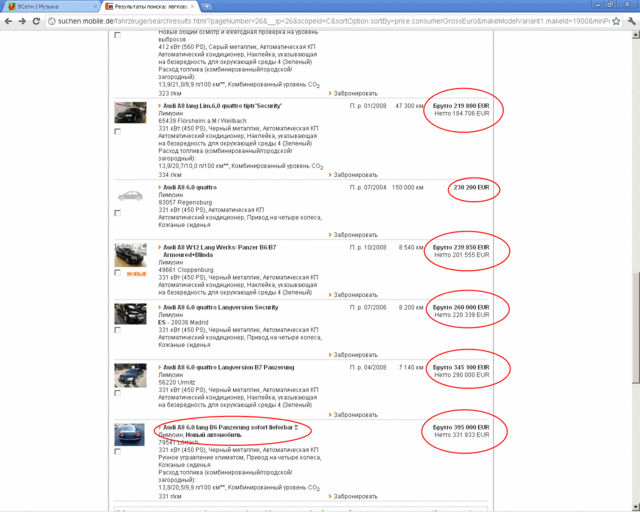This screenshot has width=640, height=512.
Task: Select price text Брутто 260 000 EUR
Action: point(461,307)
